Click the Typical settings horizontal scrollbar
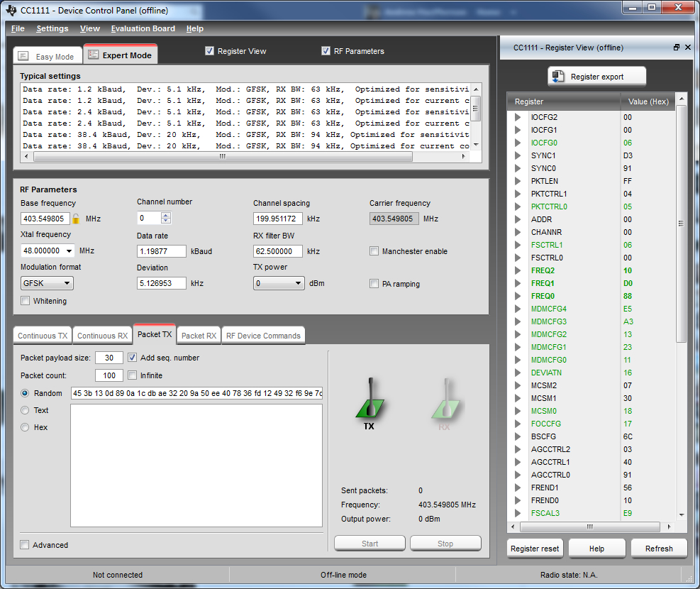Screen dimensions: 700x589 pos(245,156)
